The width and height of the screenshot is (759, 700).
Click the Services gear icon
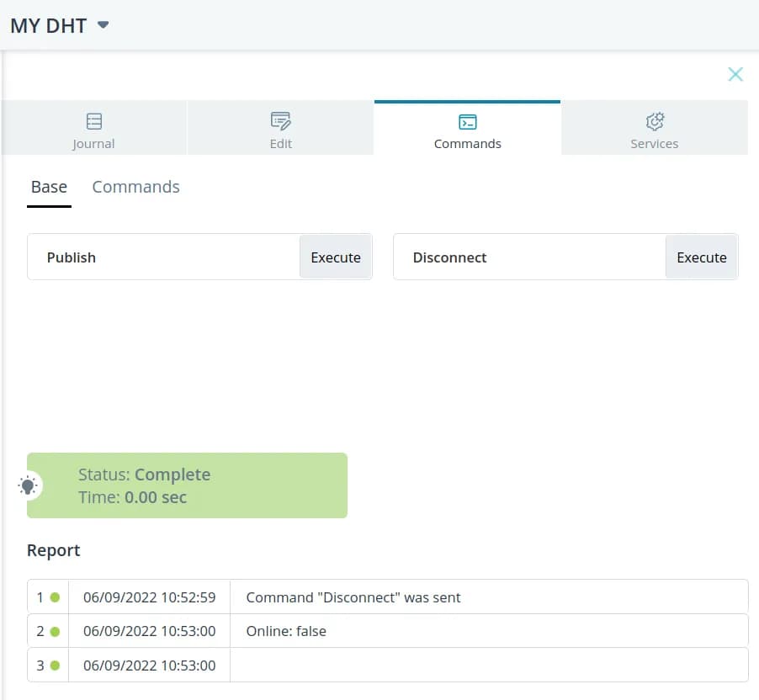tap(655, 121)
